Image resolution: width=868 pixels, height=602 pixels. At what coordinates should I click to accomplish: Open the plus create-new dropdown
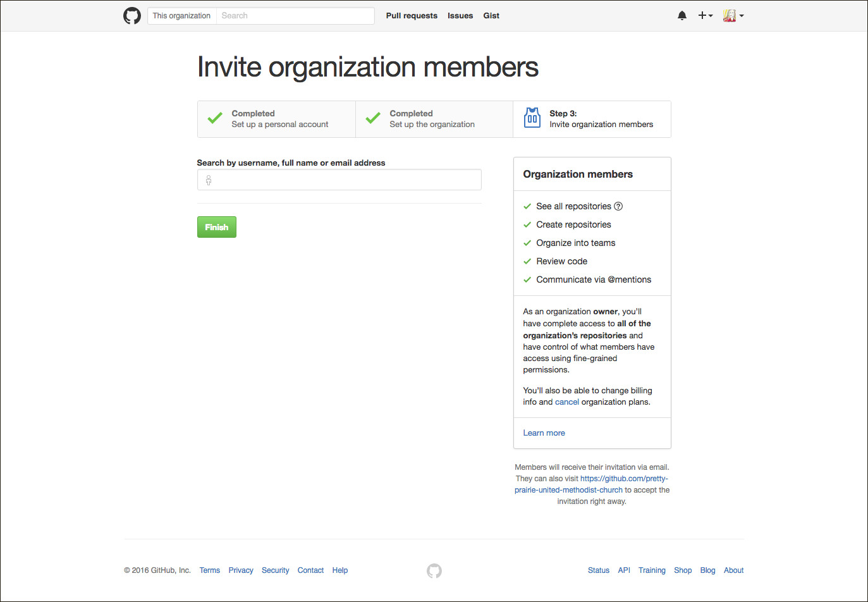pos(705,16)
